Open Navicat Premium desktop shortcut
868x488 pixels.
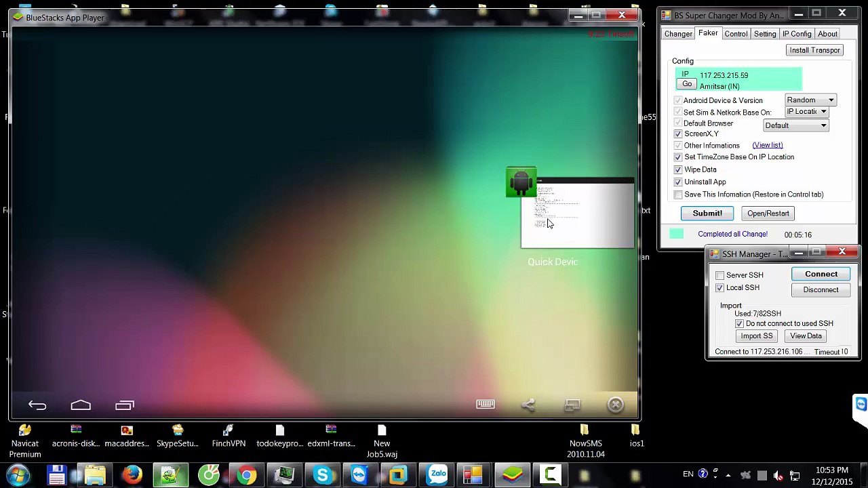click(25, 441)
